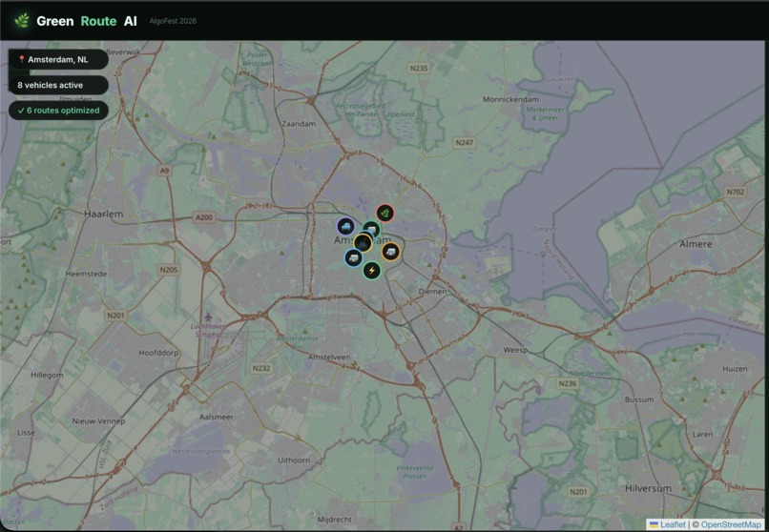Click the Green Route AI title
This screenshot has height=532, width=769.
(87, 21)
